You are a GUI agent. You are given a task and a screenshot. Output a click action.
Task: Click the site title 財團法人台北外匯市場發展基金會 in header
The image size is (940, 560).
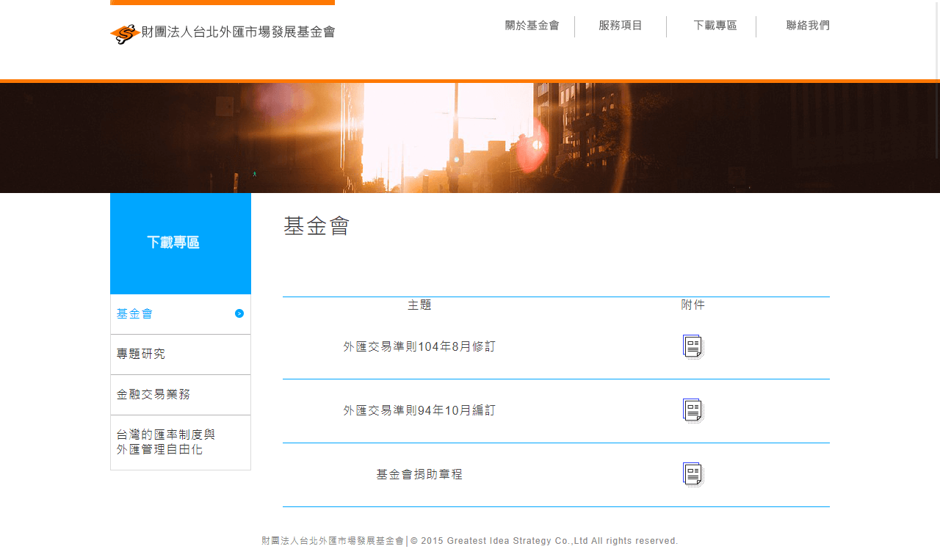[x=238, y=32]
